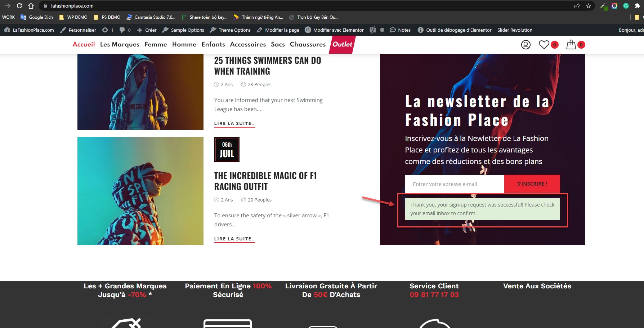This screenshot has width=644, height=328.
Task: Open The Incredible Magic of F1 Racing Outfit
Action: (x=265, y=181)
